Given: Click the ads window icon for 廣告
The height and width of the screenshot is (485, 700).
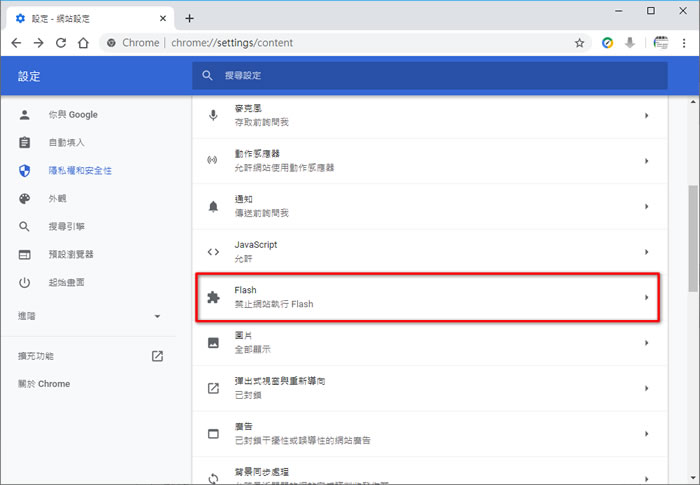Looking at the screenshot, I should tap(213, 434).
